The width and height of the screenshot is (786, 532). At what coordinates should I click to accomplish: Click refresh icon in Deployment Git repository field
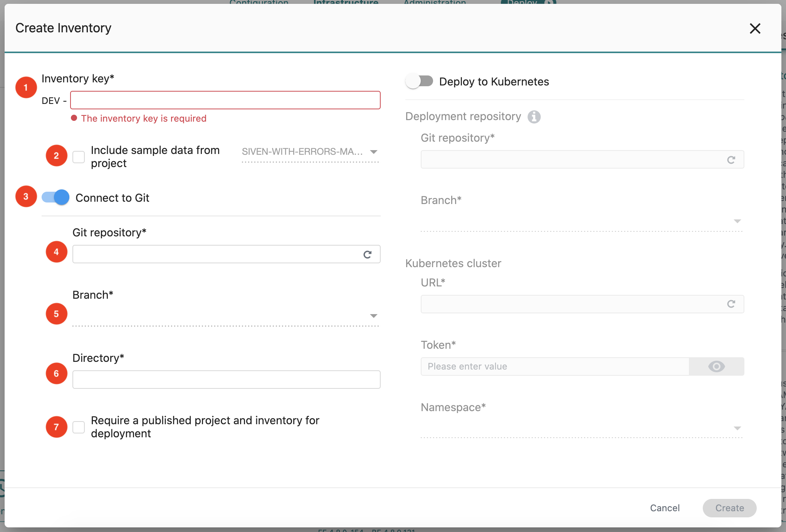pos(731,160)
